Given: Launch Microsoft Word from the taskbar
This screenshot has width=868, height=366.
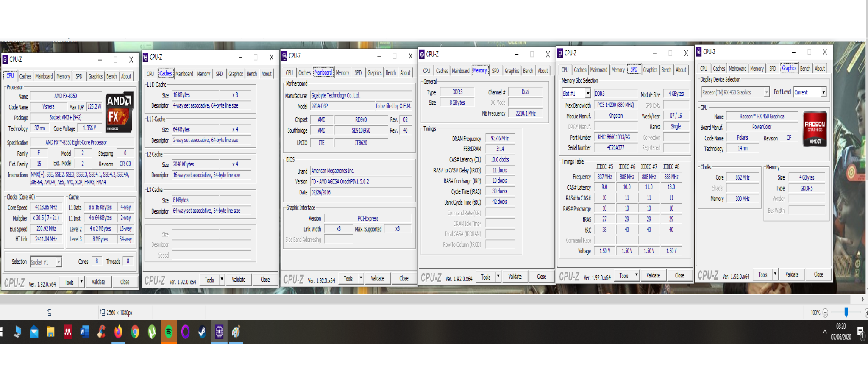Looking at the screenshot, I should [x=84, y=332].
